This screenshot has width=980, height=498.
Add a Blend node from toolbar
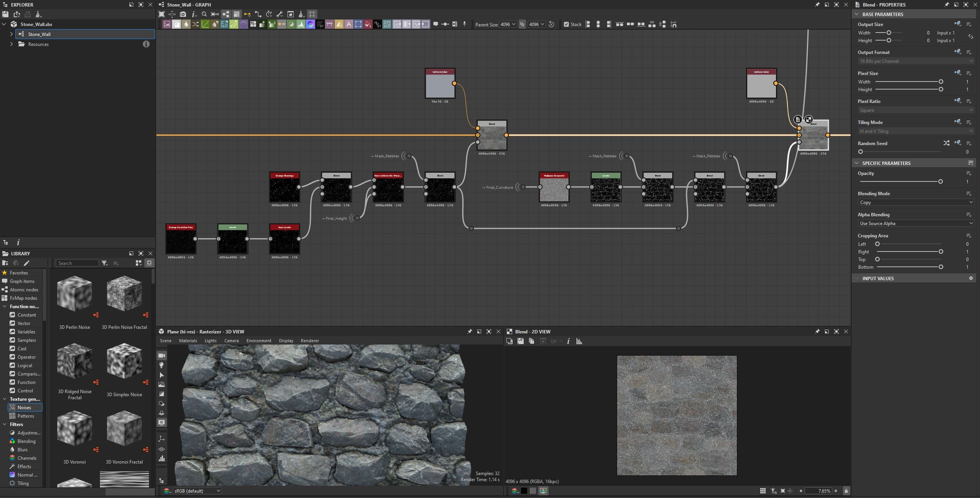coord(176,24)
